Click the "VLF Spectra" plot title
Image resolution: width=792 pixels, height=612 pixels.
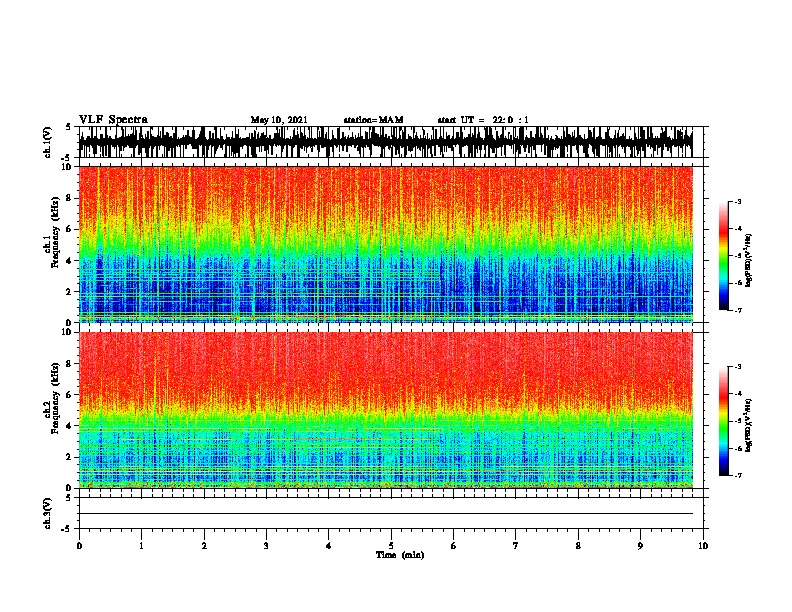113,120
